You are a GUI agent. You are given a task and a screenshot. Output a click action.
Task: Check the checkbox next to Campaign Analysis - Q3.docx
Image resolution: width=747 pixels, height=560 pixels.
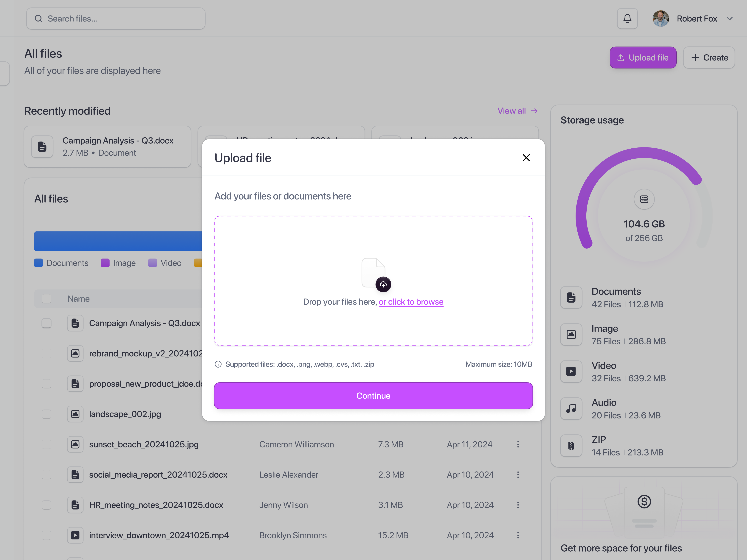tap(46, 323)
